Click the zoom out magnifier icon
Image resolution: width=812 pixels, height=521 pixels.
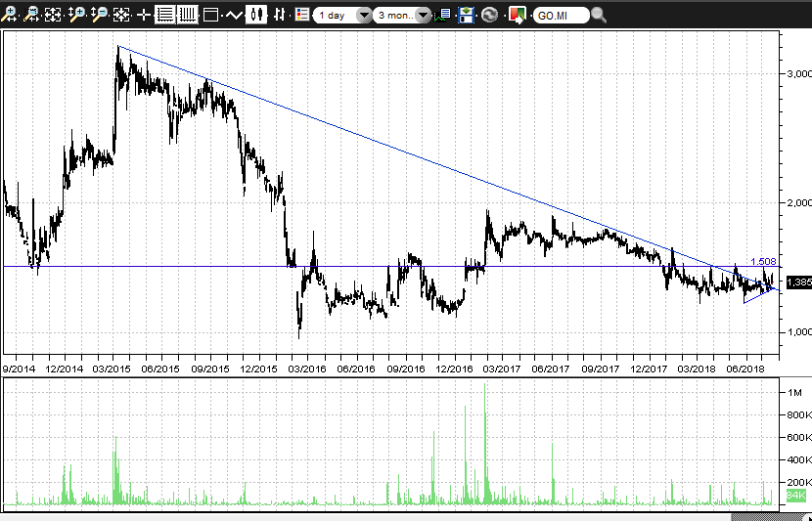click(x=99, y=15)
